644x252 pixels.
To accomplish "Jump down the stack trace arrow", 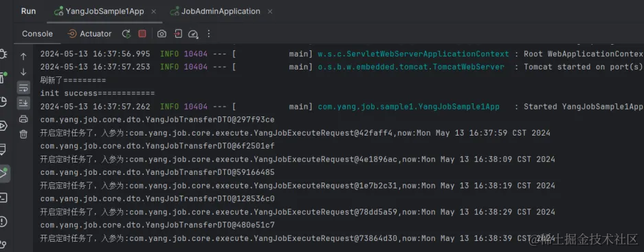I will click(23, 72).
